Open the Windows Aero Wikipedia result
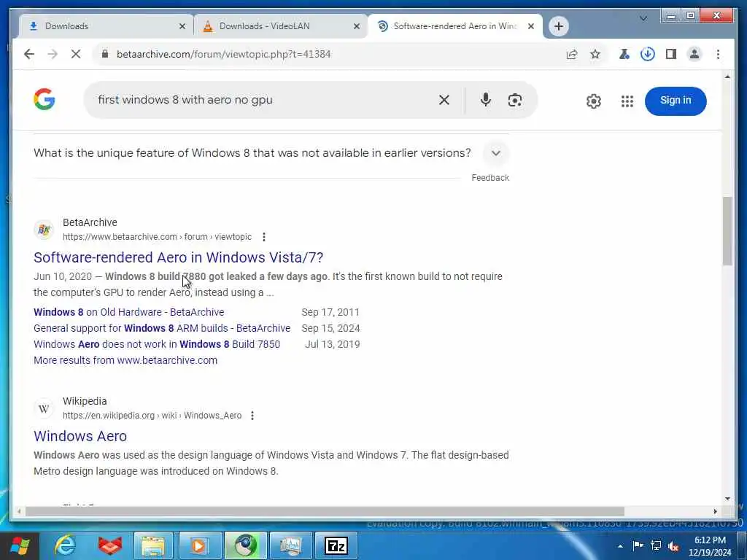This screenshot has width=747, height=560. [x=80, y=436]
